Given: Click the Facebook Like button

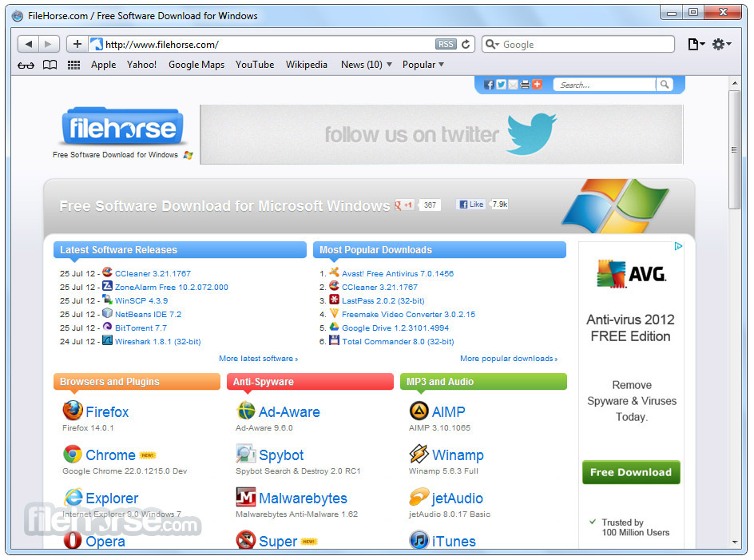Looking at the screenshot, I should click(x=471, y=205).
